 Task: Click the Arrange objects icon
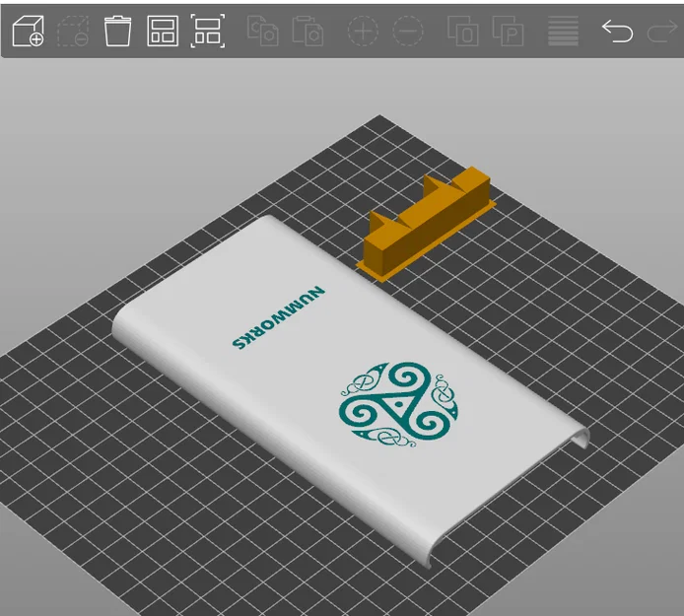(163, 31)
